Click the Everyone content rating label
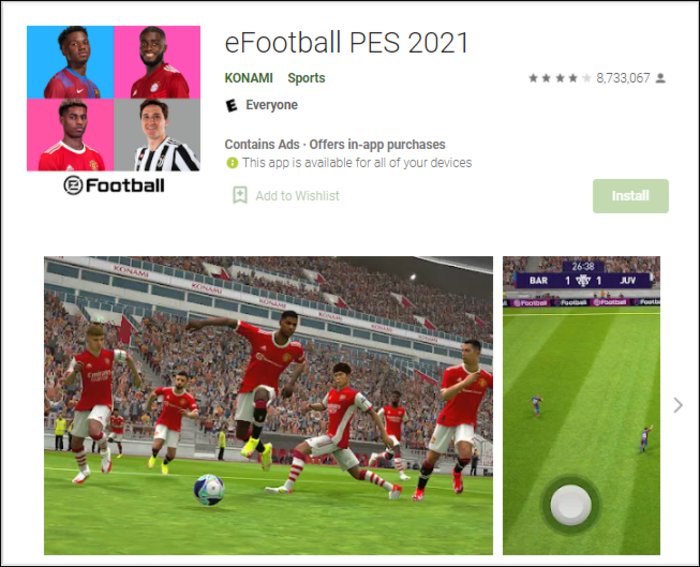Viewport: 700px width, 567px height. [271, 105]
